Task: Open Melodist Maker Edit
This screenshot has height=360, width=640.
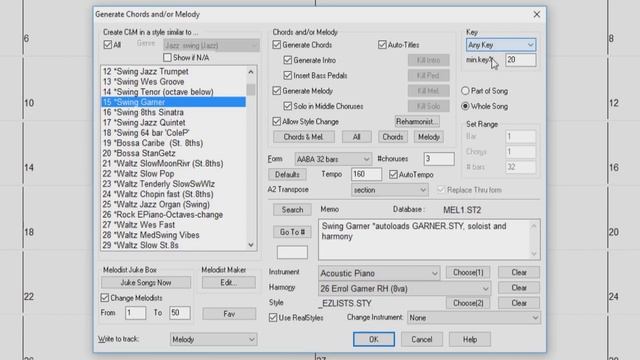Action: [x=229, y=282]
